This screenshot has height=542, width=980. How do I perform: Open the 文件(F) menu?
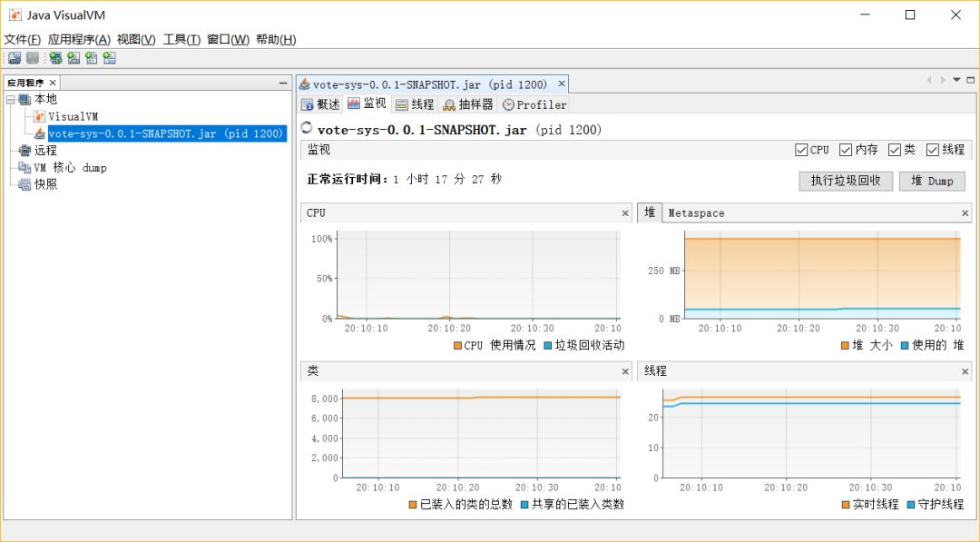tap(23, 39)
